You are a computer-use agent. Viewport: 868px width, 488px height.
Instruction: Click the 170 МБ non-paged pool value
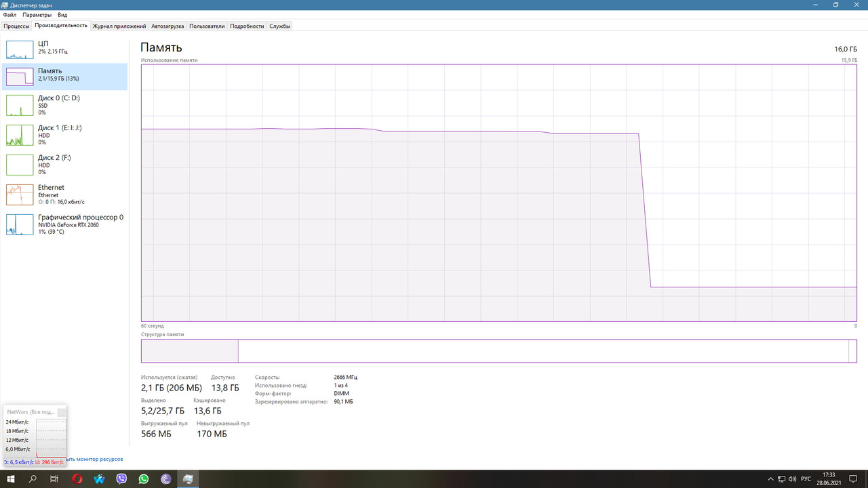[x=212, y=434]
